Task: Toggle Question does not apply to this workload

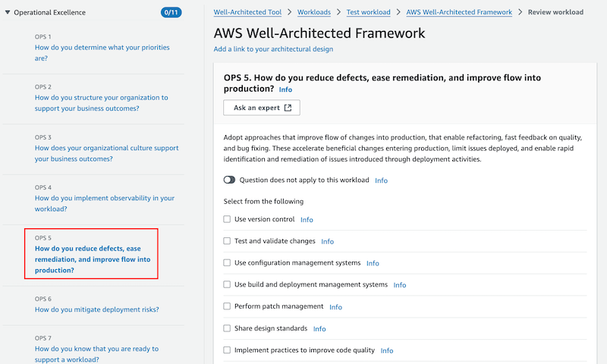Action: point(229,180)
